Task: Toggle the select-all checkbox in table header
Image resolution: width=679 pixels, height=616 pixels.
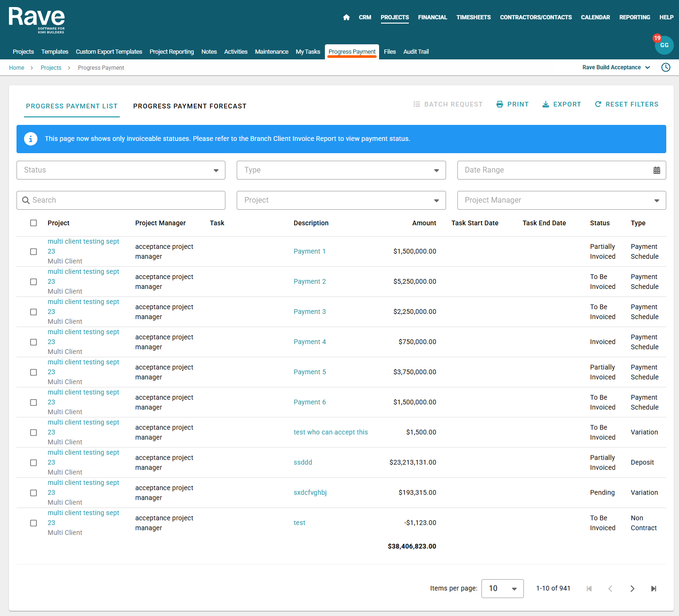Action: click(33, 223)
